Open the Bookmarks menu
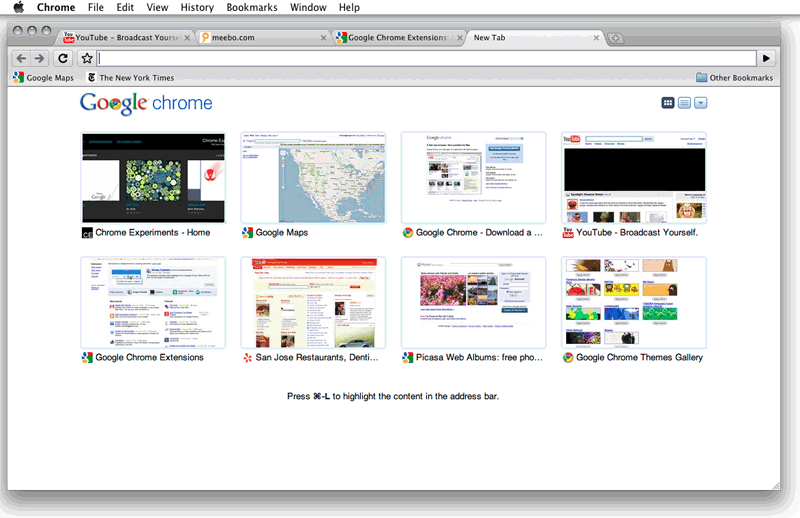This screenshot has height=518, width=800. (x=252, y=7)
